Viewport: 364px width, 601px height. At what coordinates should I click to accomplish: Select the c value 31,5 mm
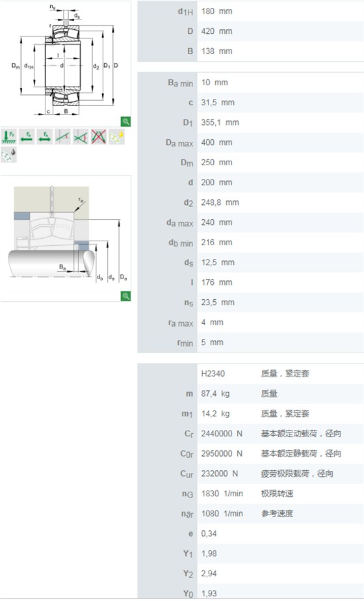coord(218,103)
